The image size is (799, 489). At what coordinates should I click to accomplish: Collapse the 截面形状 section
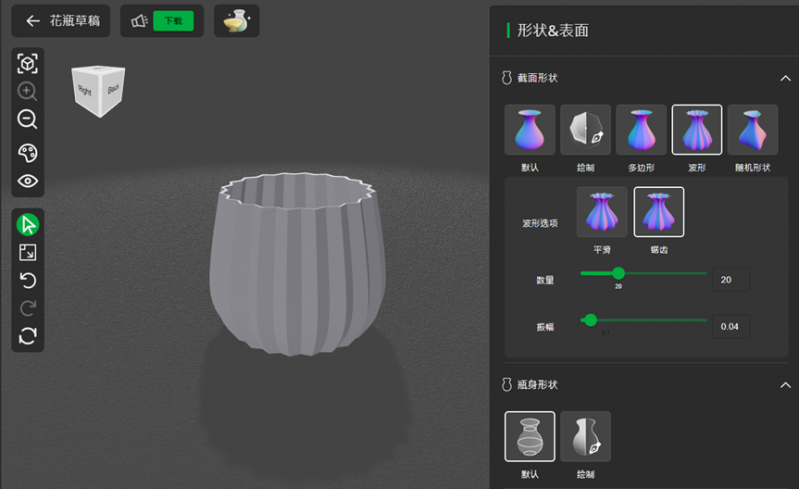pyautogui.click(x=784, y=78)
